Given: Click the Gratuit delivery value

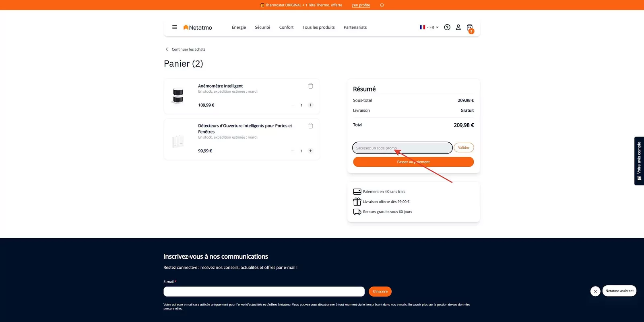Looking at the screenshot, I should click(467, 110).
